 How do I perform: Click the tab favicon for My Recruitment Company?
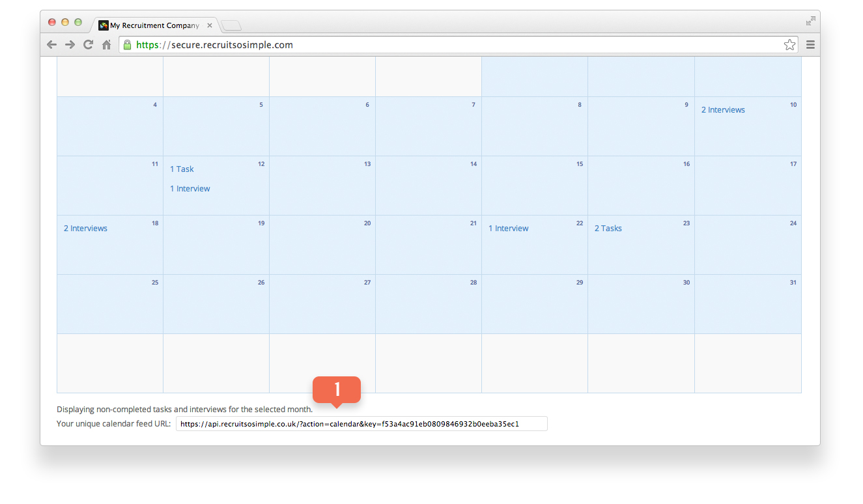point(103,25)
